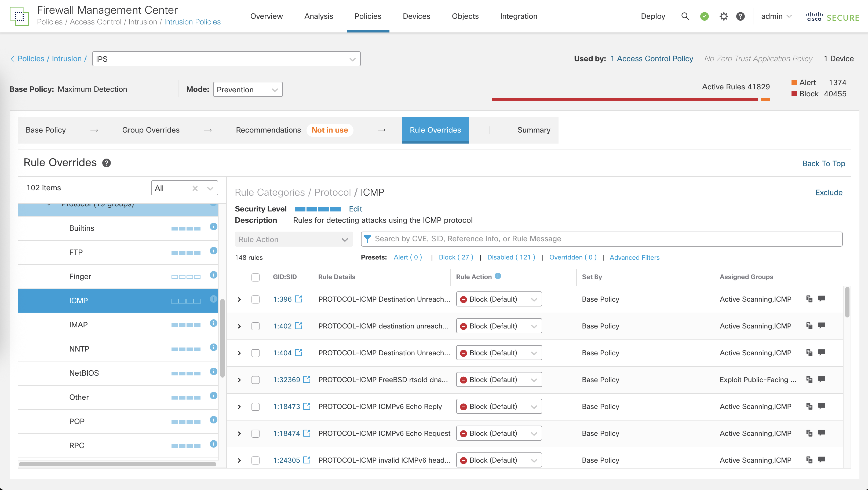Screen dimensions: 868x490
Task: Open Block (Default) dropdown for rule 1:396
Action: [x=499, y=299]
